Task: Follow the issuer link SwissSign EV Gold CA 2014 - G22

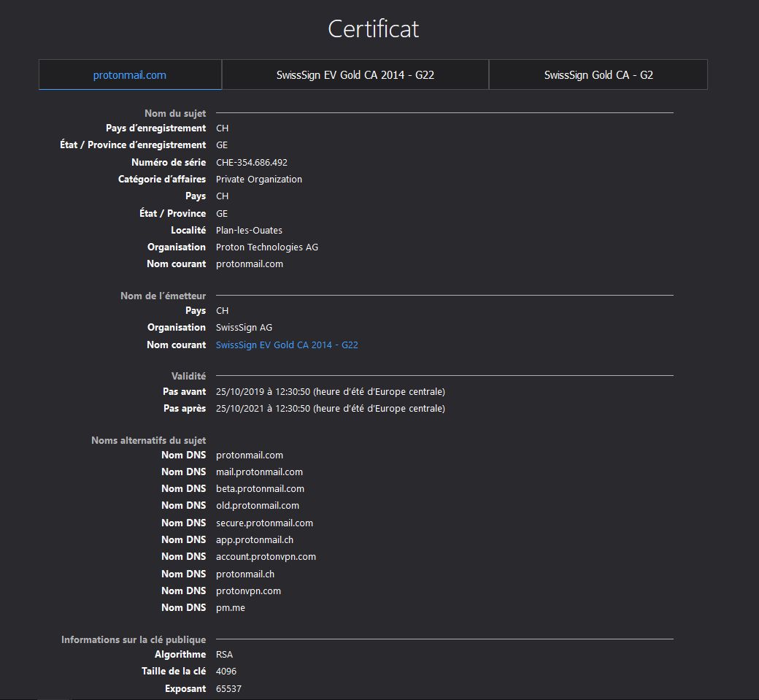Action: (287, 345)
